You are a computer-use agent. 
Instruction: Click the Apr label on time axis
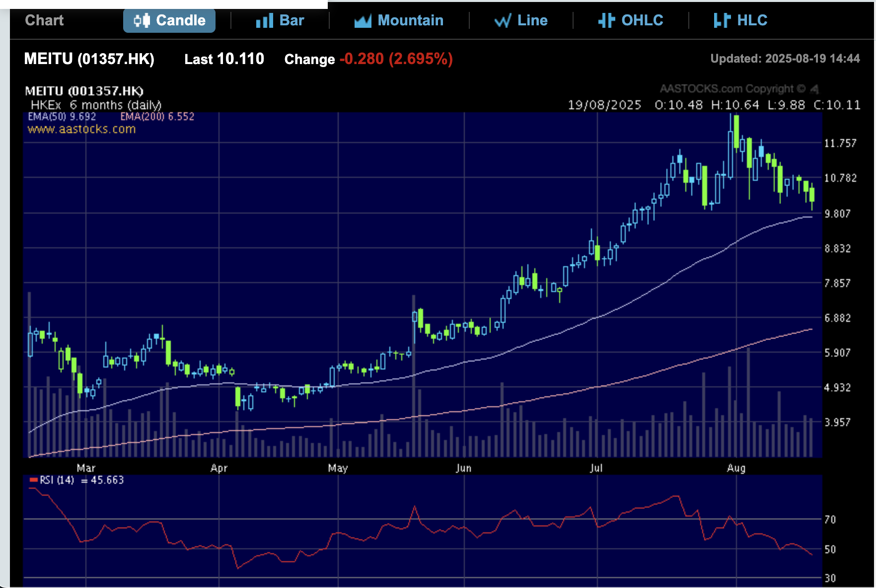tap(219, 468)
